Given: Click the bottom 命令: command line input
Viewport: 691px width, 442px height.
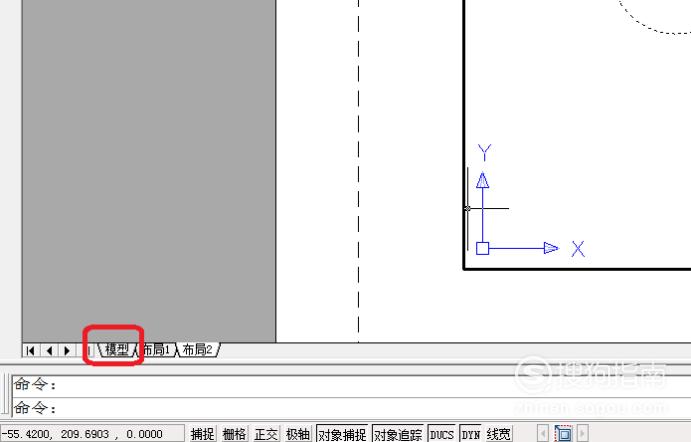Looking at the screenshot, I should click(350, 409).
